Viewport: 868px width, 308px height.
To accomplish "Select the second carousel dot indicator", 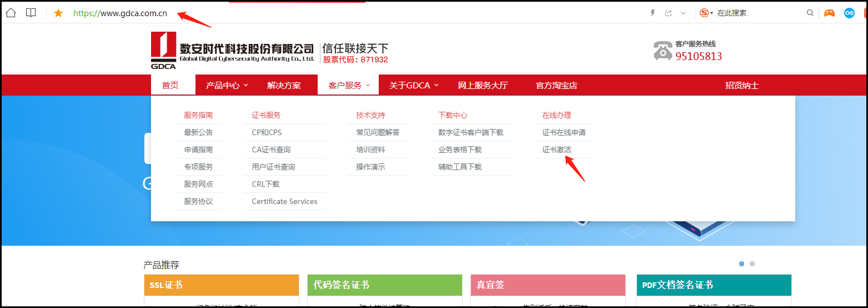I will tap(752, 264).
